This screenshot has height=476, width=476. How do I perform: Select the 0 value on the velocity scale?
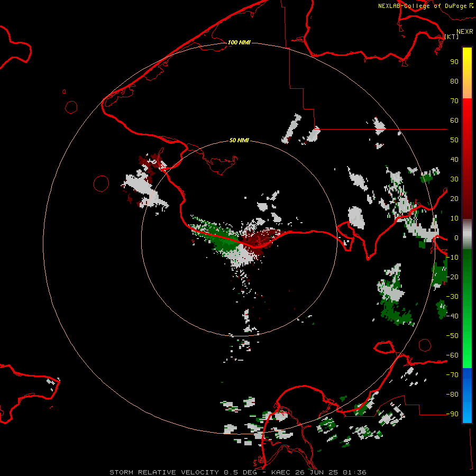coord(456,237)
